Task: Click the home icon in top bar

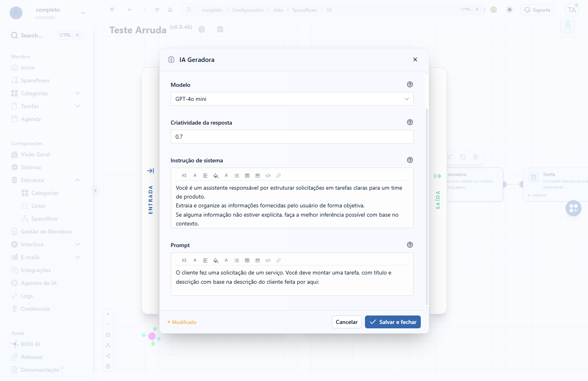Action: (x=170, y=10)
